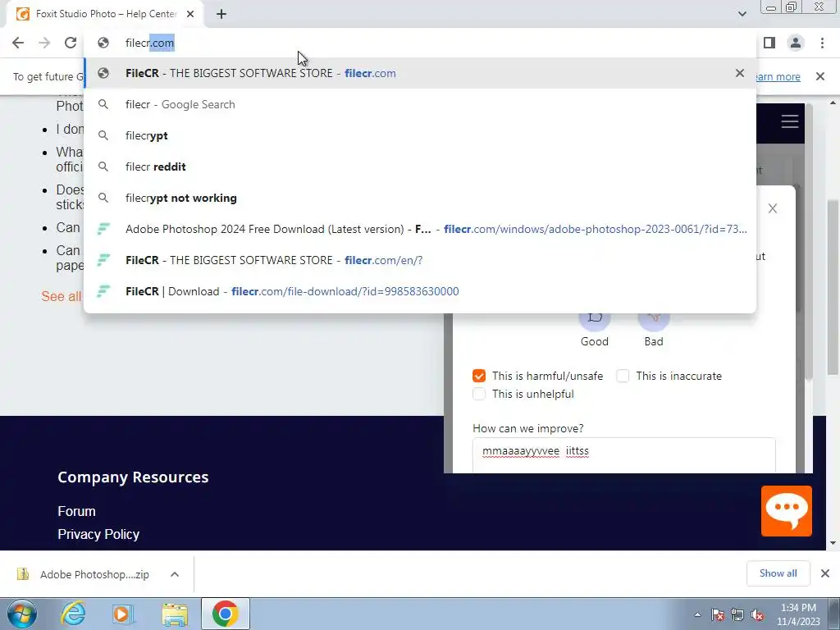Click the page scrollbar down arrow

tap(833, 543)
